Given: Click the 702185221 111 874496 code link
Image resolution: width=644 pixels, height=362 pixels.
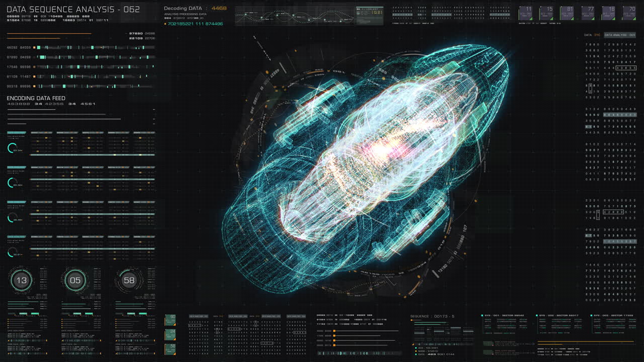Looking at the screenshot, I should tap(197, 23).
